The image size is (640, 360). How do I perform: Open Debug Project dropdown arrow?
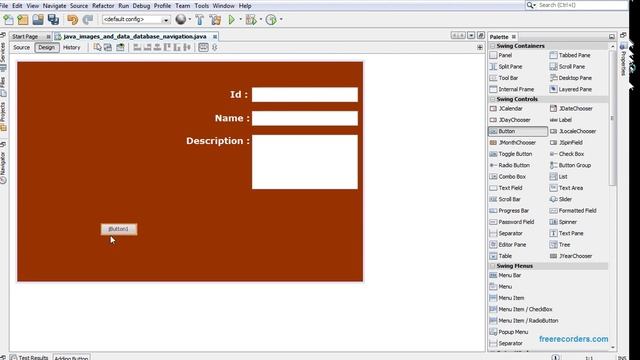click(x=261, y=19)
